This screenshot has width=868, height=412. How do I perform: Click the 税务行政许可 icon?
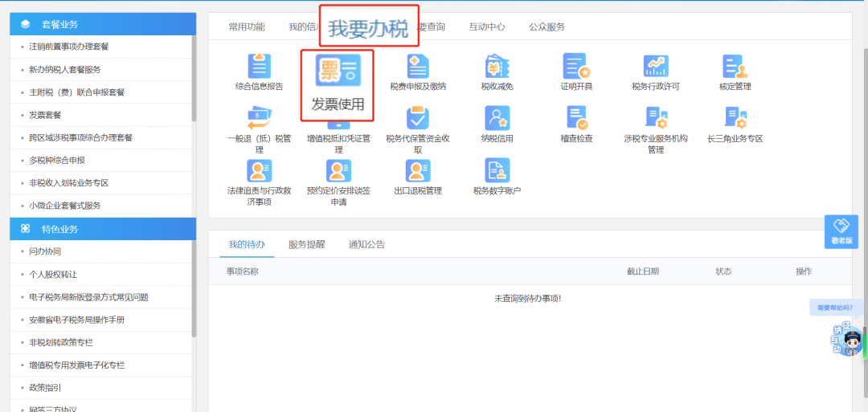(656, 67)
